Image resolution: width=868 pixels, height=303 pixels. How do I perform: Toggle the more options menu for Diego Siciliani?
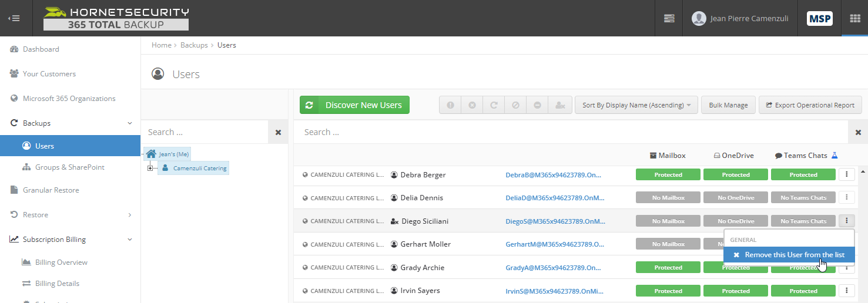847,221
